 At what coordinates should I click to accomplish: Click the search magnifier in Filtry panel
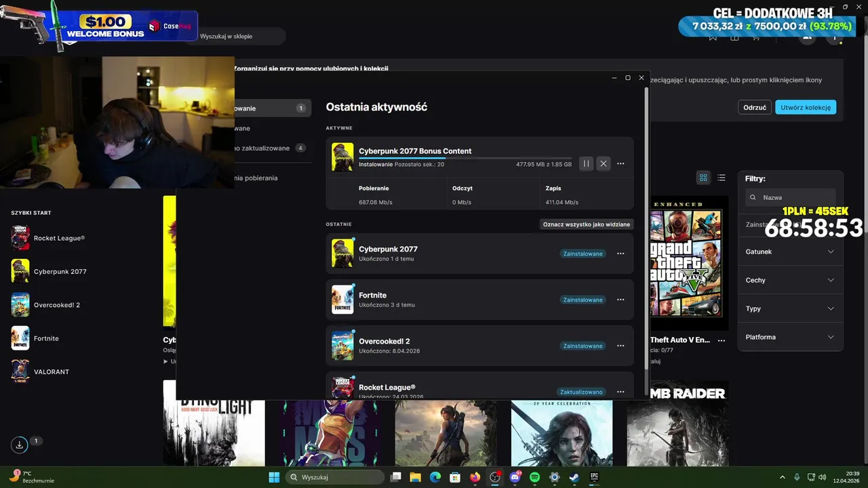[x=753, y=198]
